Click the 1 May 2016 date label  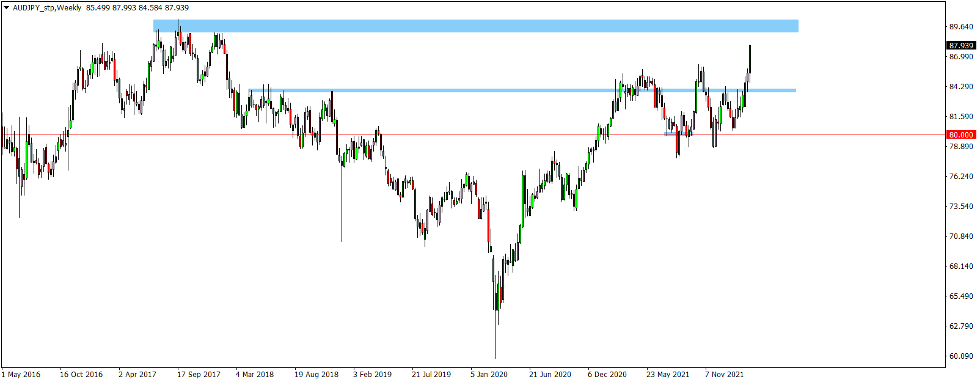click(21, 374)
